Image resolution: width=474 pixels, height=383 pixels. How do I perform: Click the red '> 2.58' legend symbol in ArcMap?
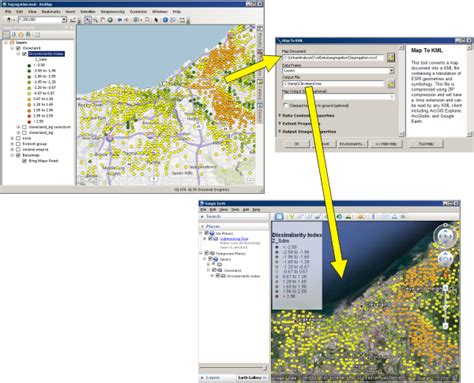29,121
